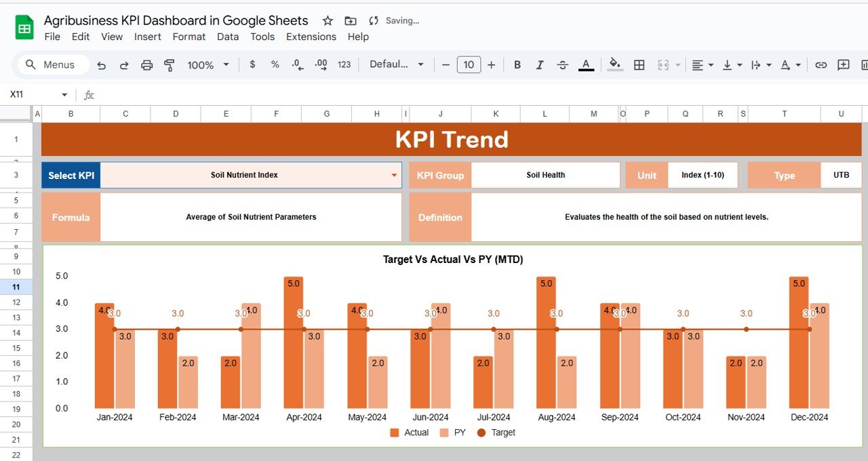This screenshot has width=868, height=461.
Task: Open the Select KPI dropdown arrow
Action: tap(394, 175)
